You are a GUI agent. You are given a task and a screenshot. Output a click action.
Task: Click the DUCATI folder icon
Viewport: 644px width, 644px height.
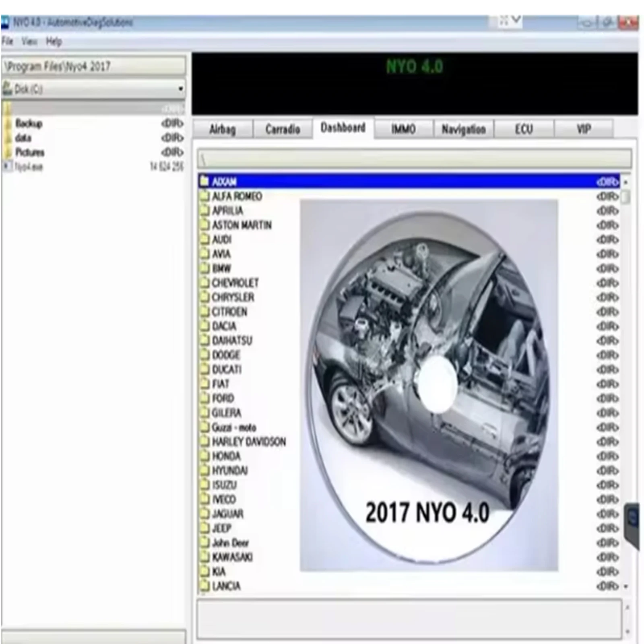coord(205,369)
